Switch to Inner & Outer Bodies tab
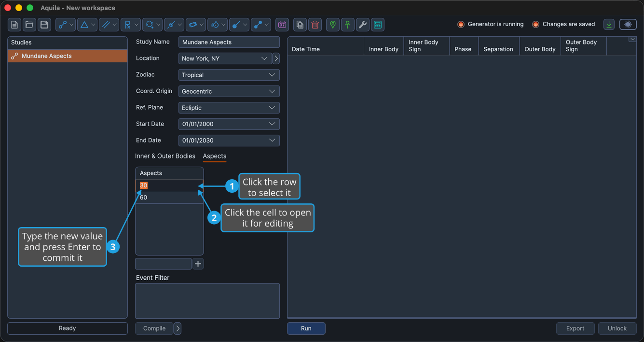The width and height of the screenshot is (644, 342). [x=165, y=156]
